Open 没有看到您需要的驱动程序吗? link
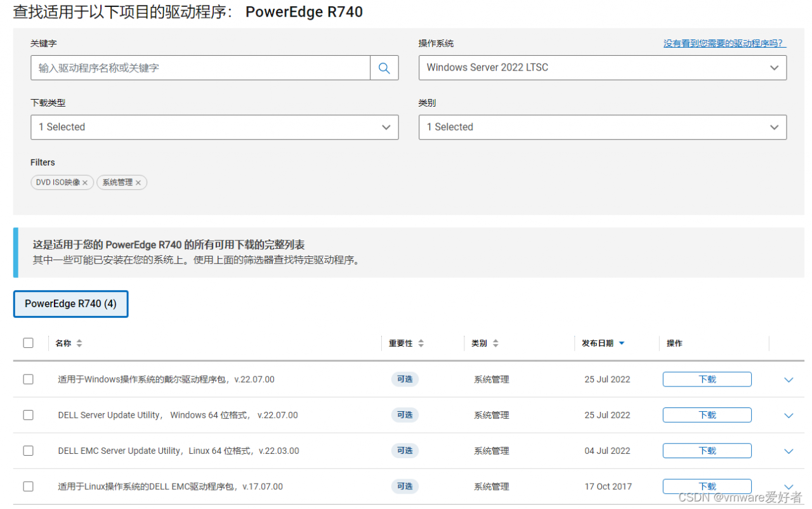 coord(725,44)
